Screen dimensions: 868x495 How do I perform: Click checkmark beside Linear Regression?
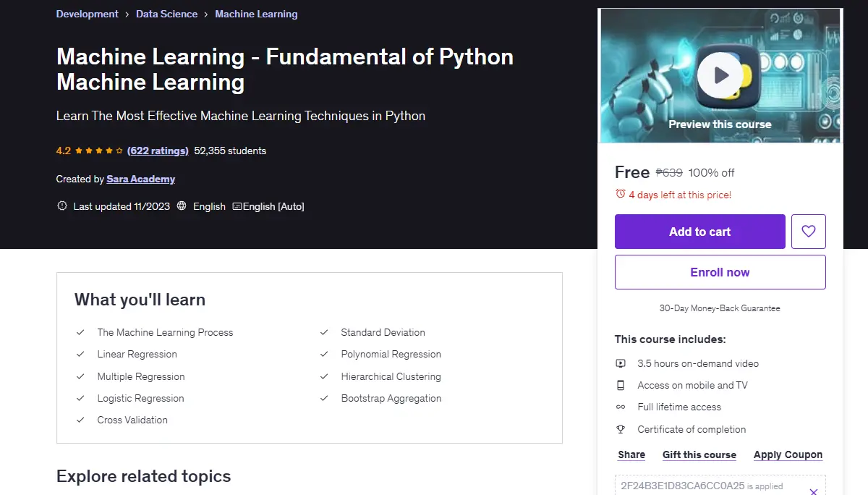pos(81,354)
